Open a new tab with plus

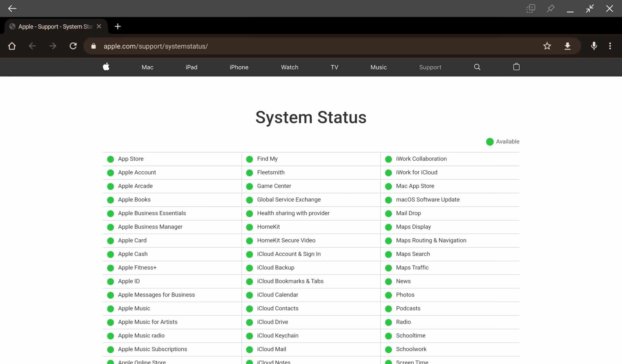(118, 27)
